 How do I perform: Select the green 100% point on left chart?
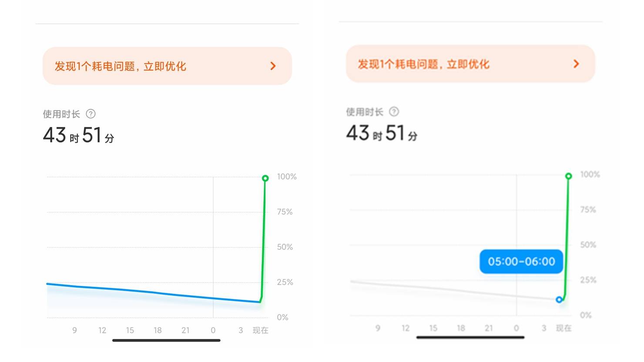265,178
